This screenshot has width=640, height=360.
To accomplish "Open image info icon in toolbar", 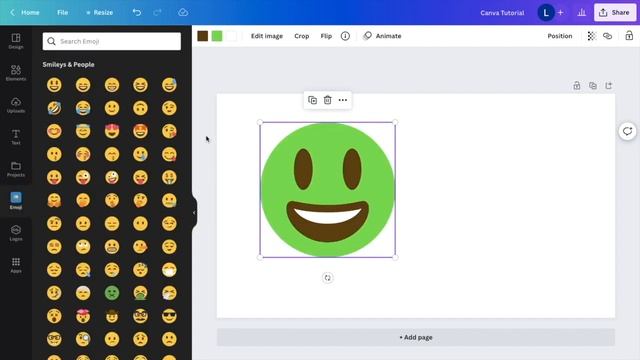I will (345, 36).
